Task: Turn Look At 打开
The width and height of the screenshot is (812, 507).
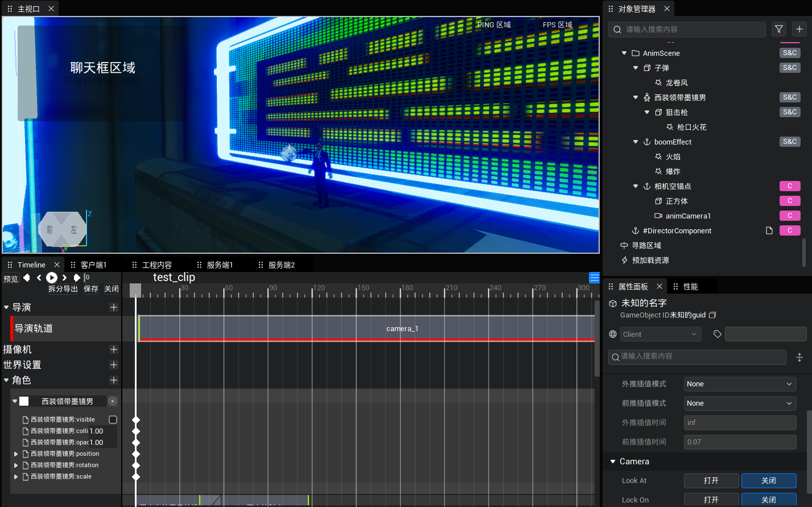Action: pos(711,481)
